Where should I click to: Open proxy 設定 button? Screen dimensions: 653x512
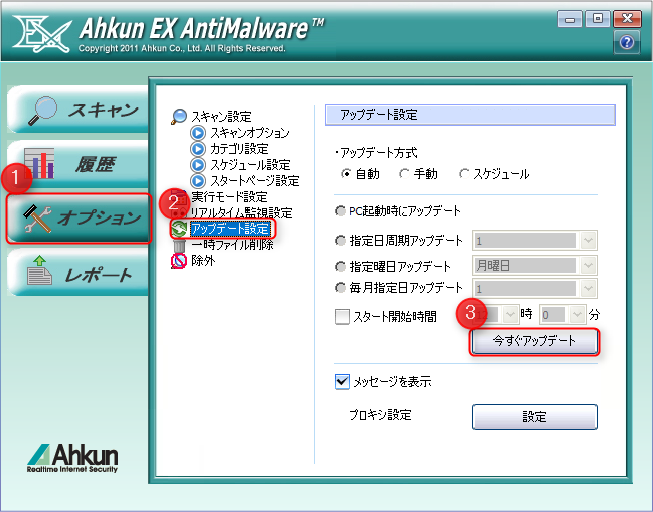click(535, 417)
